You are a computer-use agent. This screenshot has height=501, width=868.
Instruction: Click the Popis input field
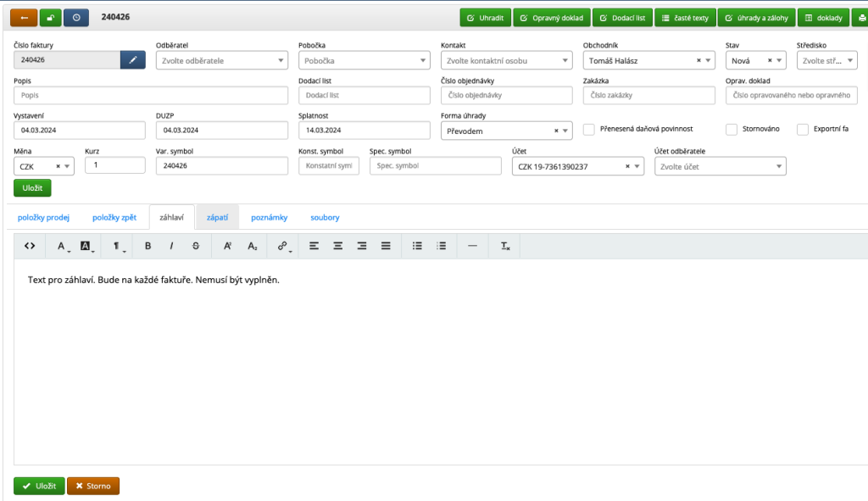pyautogui.click(x=151, y=96)
